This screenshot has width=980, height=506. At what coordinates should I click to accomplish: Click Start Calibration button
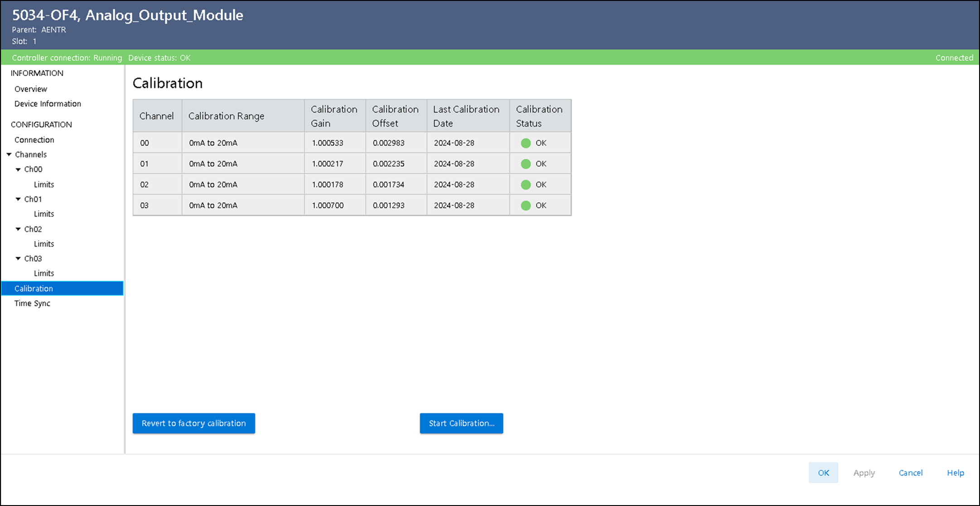(x=461, y=423)
